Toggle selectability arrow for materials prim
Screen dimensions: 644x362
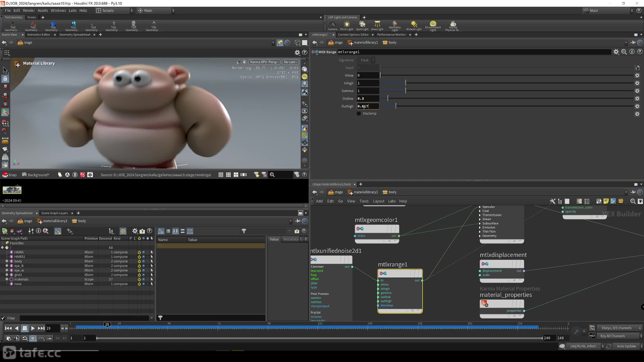point(152,279)
